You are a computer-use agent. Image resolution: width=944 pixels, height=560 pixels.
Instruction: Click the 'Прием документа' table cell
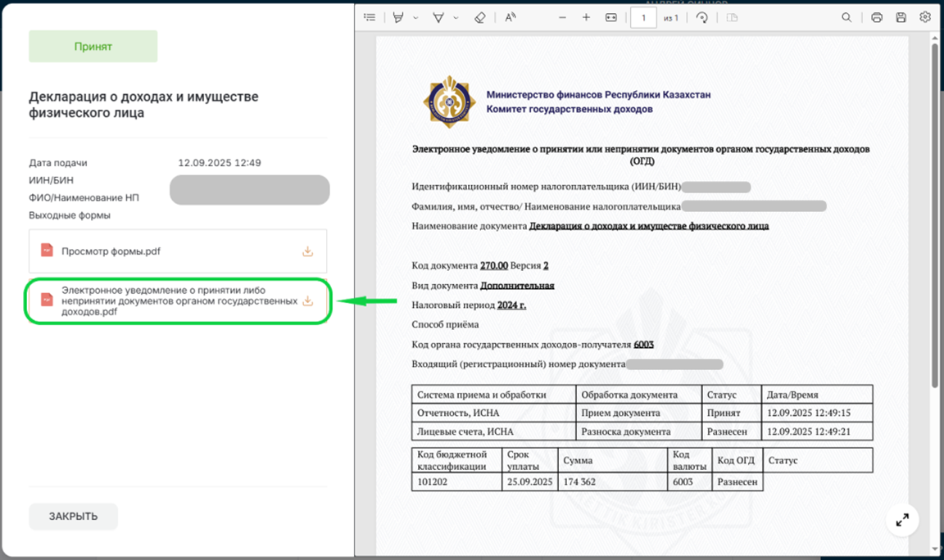click(639, 413)
